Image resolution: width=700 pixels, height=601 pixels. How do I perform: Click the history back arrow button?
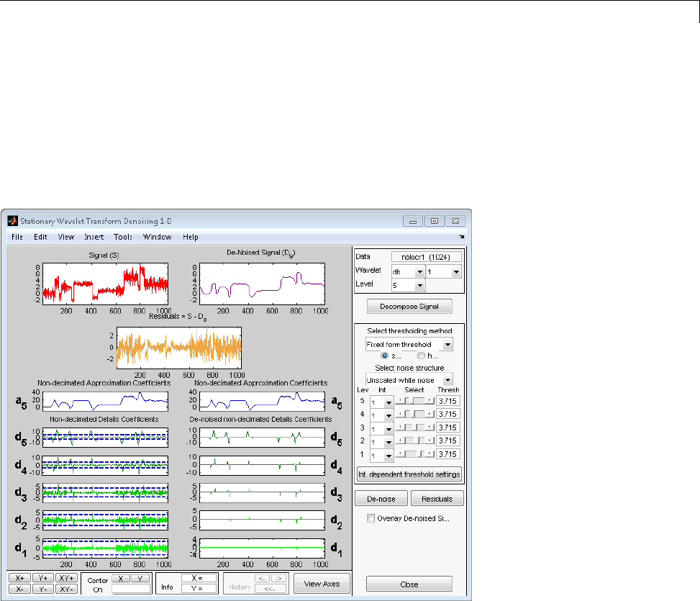click(263, 578)
